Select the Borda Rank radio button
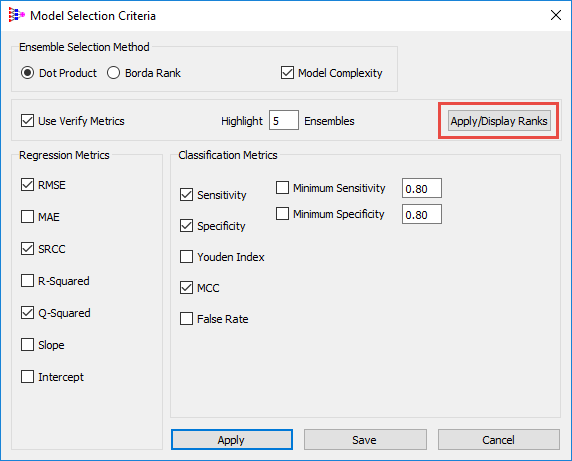The width and height of the screenshot is (572, 461). (x=113, y=73)
